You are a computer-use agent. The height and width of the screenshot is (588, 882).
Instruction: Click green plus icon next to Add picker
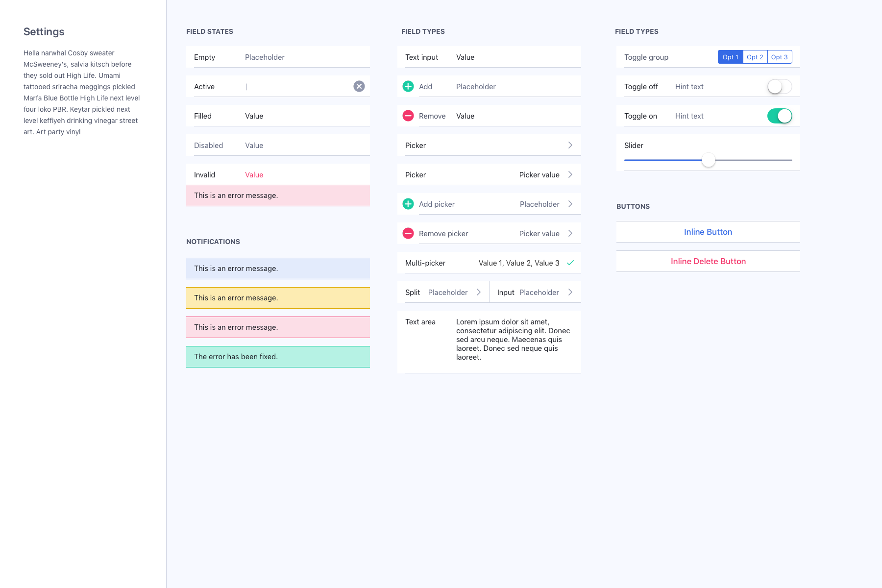[408, 204]
